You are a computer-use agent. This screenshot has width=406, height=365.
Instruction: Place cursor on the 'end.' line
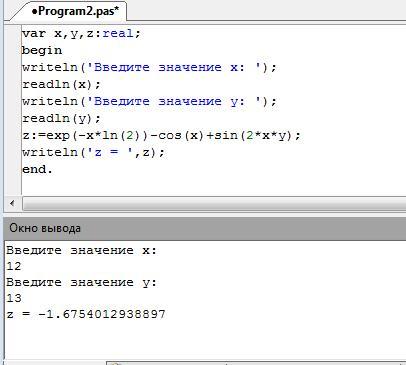(x=37, y=169)
